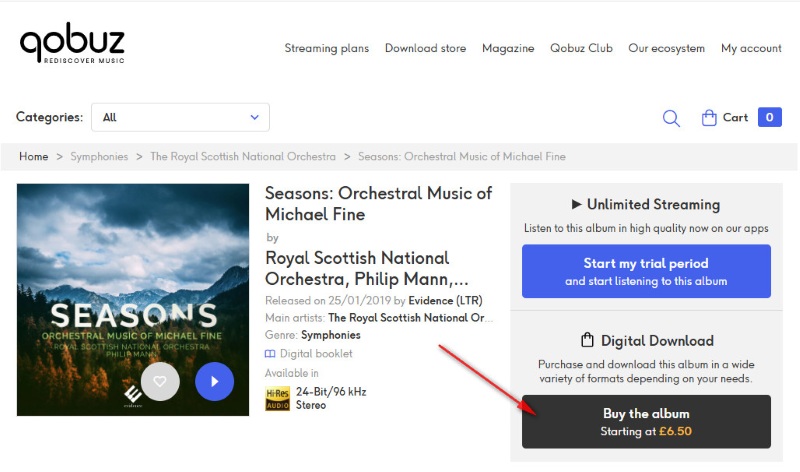Open Royal Scottish National Orchestra breadcrumb

243,157
